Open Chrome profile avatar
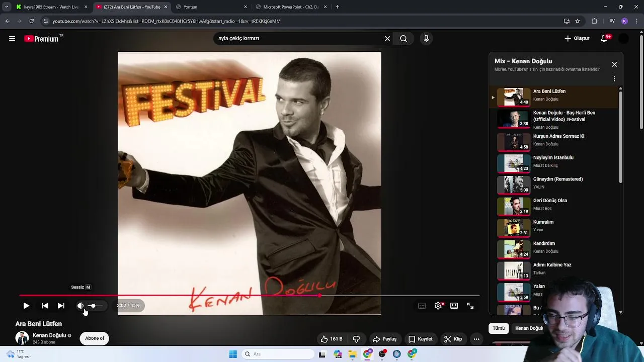This screenshot has width=644, height=362. 624,21
